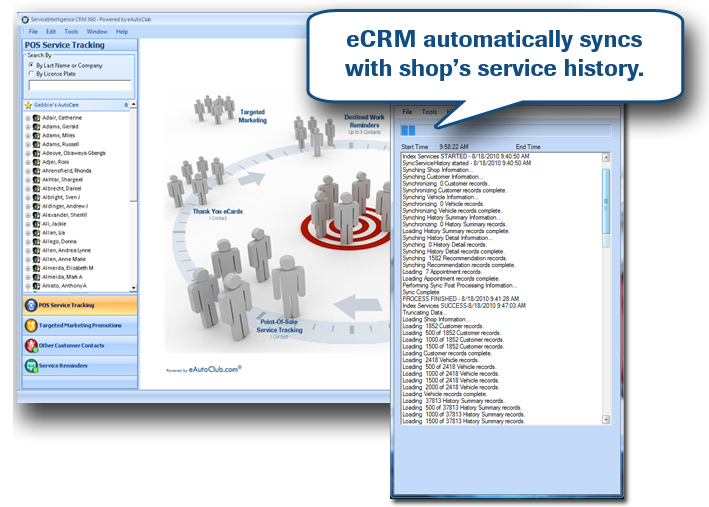
Task: Click the customer icon beside Adams, Russell
Action: 37,144
